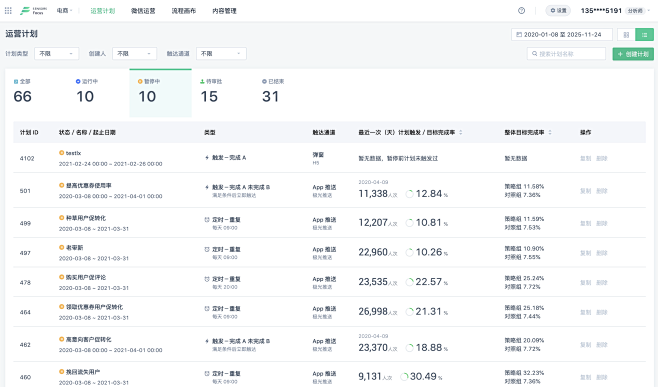Open the 流程画布 top navigation tab
Image resolution: width=658 pixels, height=387 pixels.
(184, 11)
